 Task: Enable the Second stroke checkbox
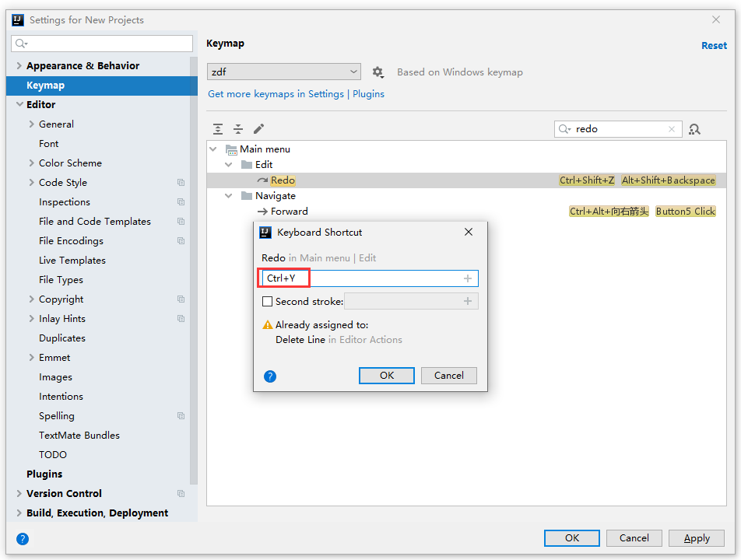pos(268,301)
